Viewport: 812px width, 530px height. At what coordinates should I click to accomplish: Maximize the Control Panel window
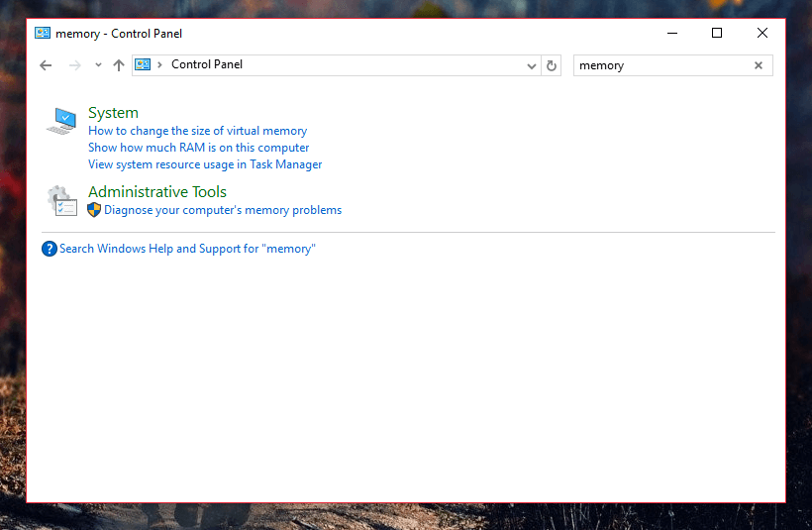click(717, 33)
